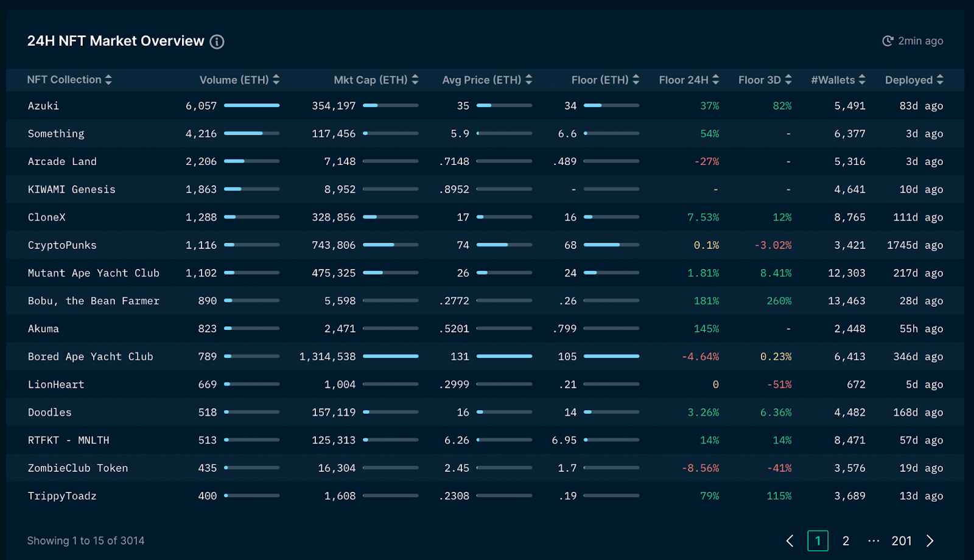Sort by NFT Collection column arrows
Viewport: 974px width, 560px height.
point(108,80)
